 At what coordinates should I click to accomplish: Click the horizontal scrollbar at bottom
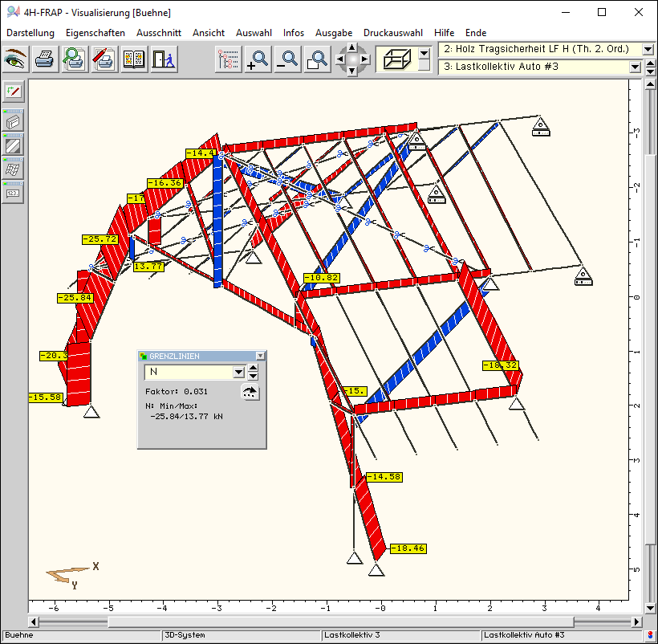(337, 622)
